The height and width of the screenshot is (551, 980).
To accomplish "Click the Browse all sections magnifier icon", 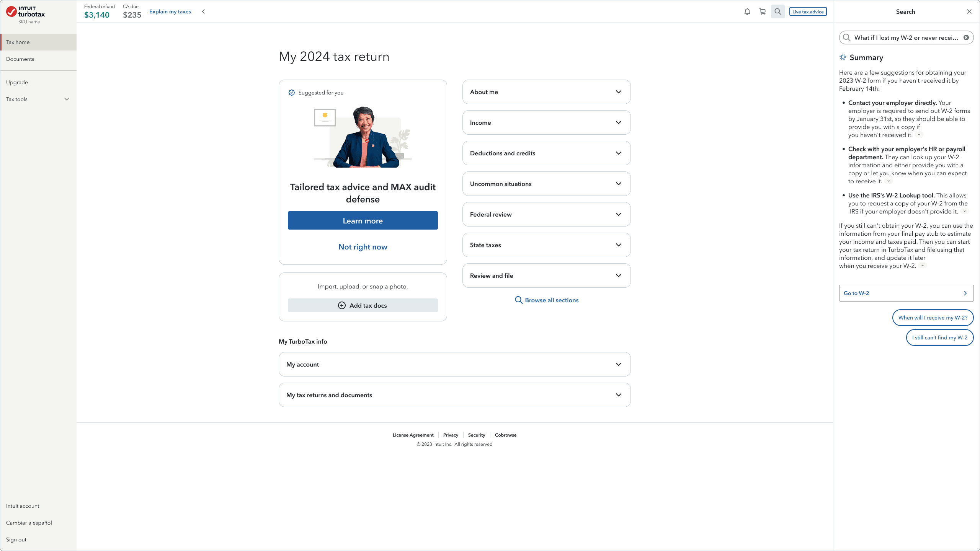I will [x=519, y=300].
